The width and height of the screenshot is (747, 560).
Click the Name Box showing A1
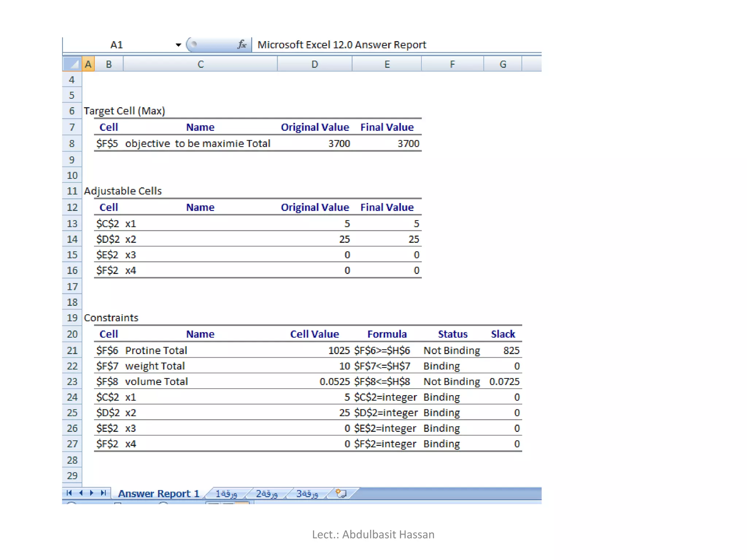coord(117,45)
